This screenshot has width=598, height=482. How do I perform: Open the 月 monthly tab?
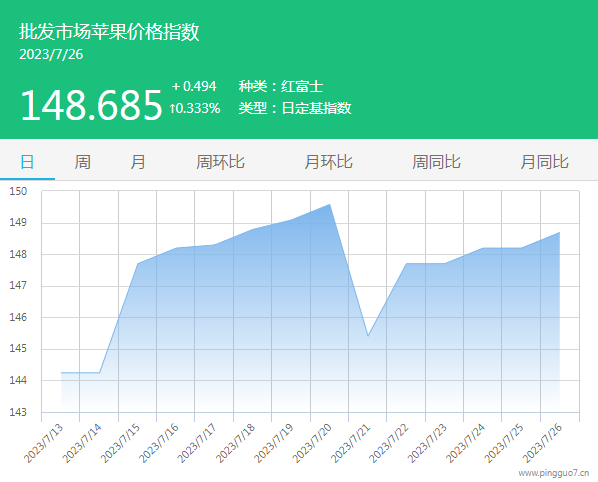(x=138, y=162)
